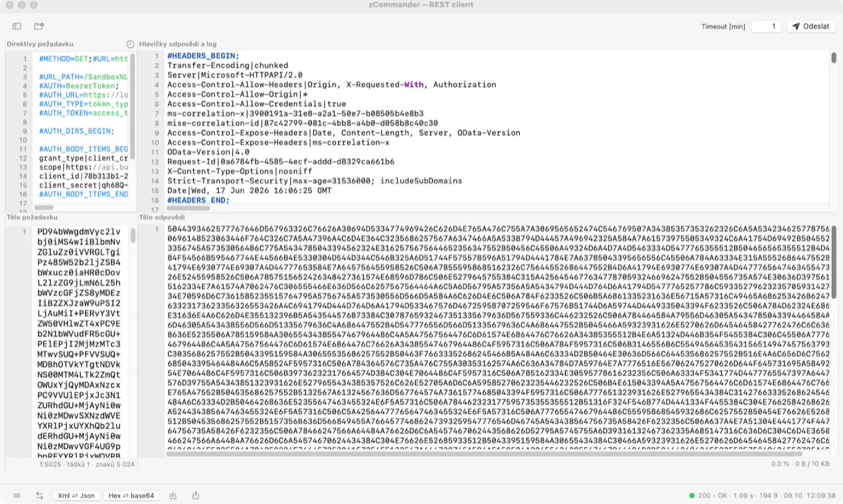Screen dimensions: 843x504
Task: Click the 0.0 % · 0 B / 10 KB text
Action: (x=801, y=464)
